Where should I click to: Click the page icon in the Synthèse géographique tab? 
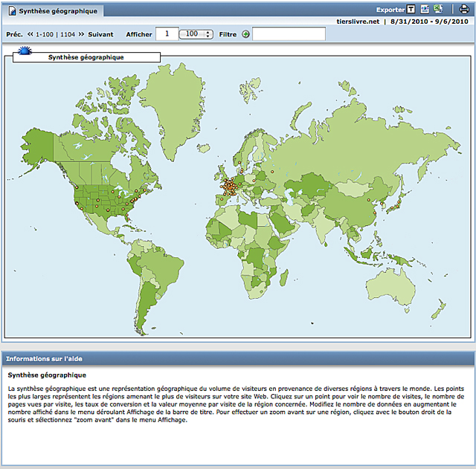click(12, 11)
